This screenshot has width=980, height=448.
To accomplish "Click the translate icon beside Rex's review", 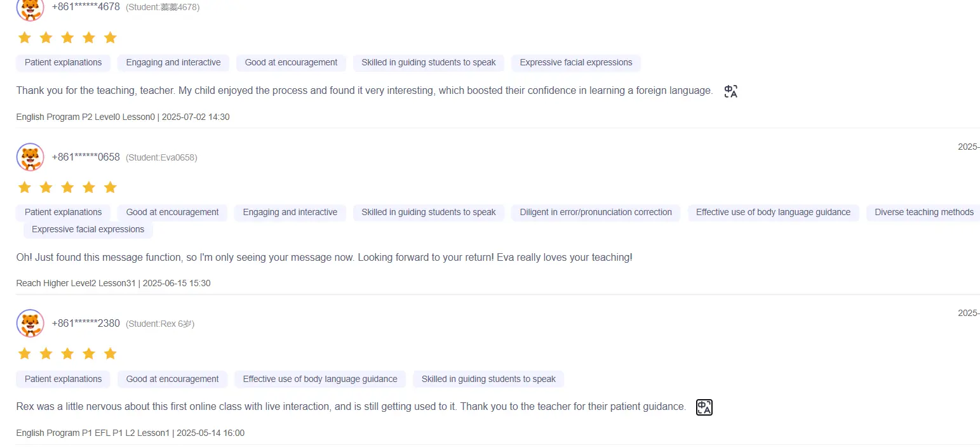I will tap(704, 407).
